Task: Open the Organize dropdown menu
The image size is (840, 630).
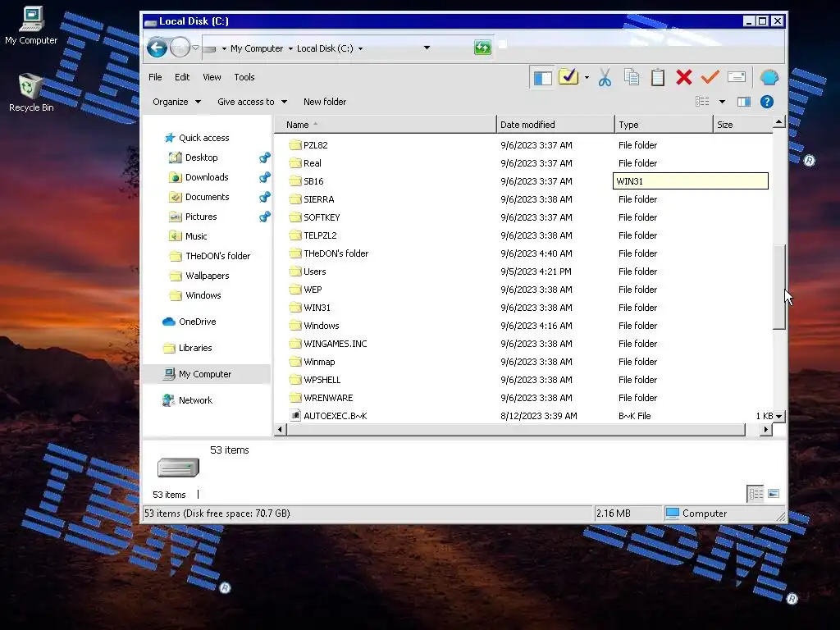Action: point(176,102)
